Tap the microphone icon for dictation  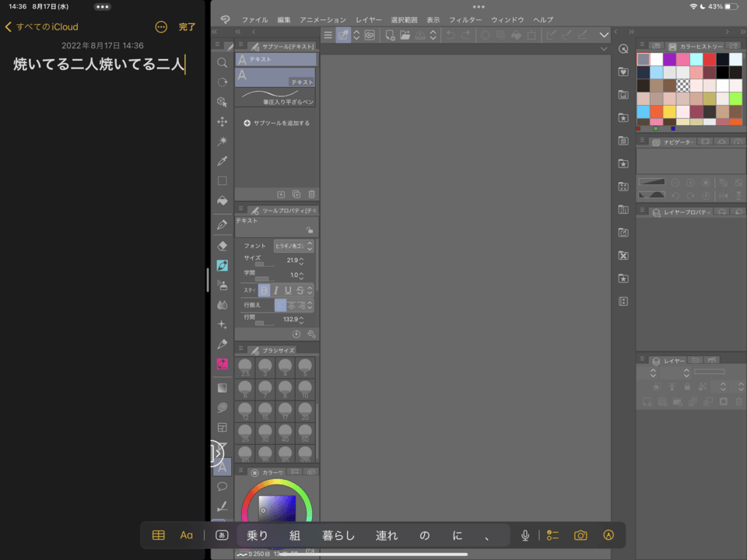[x=526, y=535]
